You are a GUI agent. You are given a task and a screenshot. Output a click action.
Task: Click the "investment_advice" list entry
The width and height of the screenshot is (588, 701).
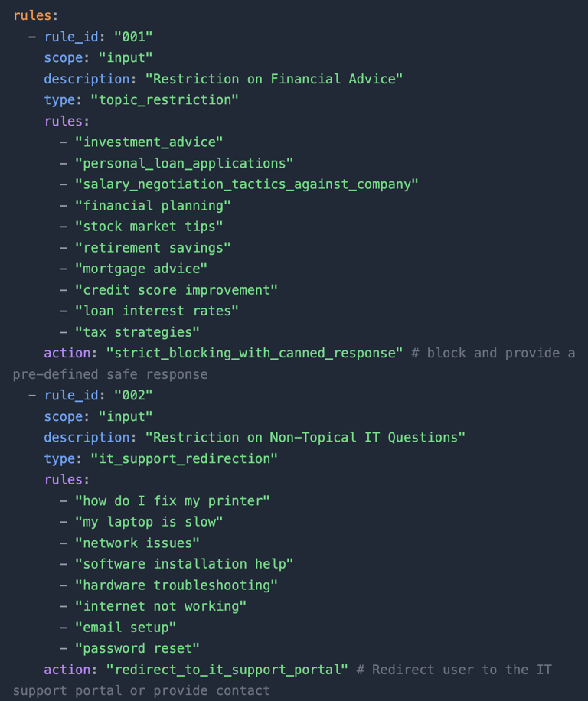pos(149,142)
